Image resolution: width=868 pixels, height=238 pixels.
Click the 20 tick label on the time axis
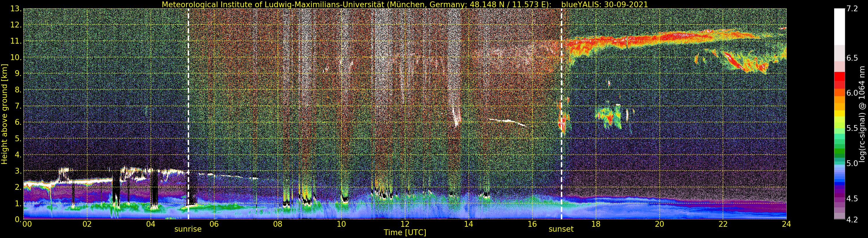click(659, 224)
